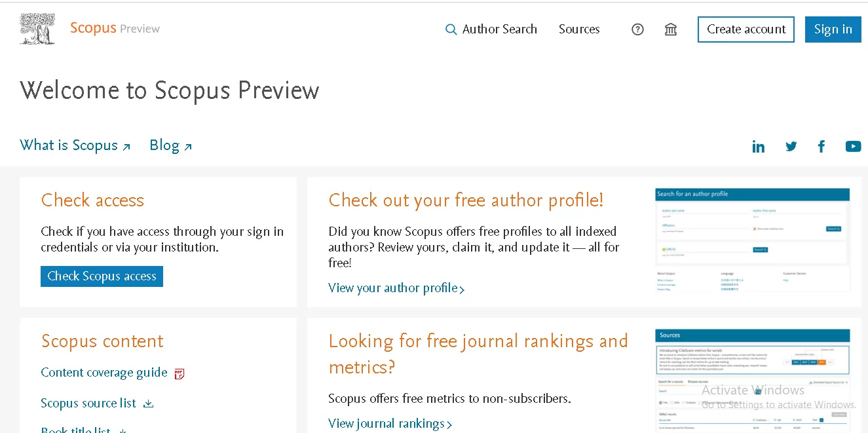Screen dimensions: 868x433
Task: Click the institution building icon
Action: point(671,29)
